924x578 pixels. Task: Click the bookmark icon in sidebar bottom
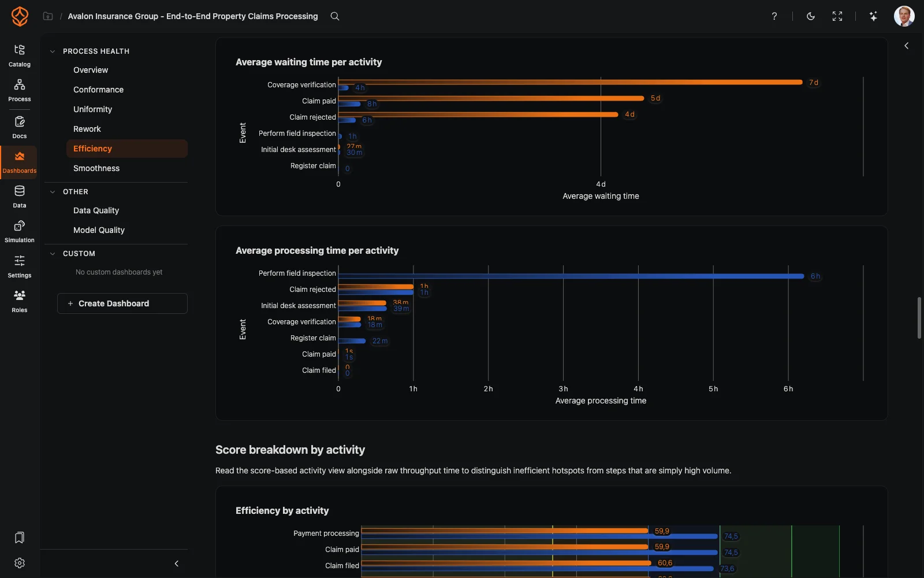click(x=20, y=538)
